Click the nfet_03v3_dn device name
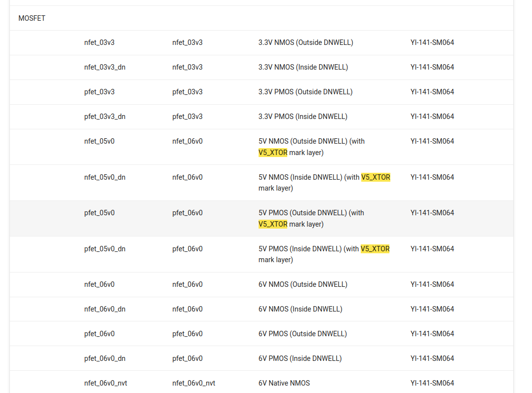 click(105, 67)
